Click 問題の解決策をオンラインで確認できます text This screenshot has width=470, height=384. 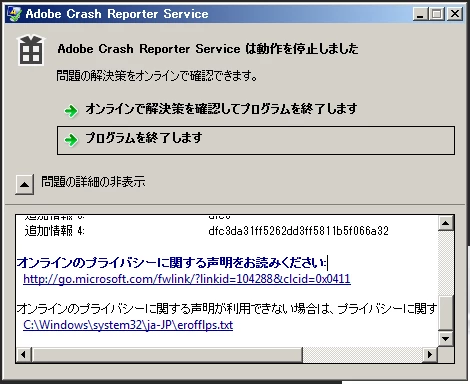(x=157, y=76)
